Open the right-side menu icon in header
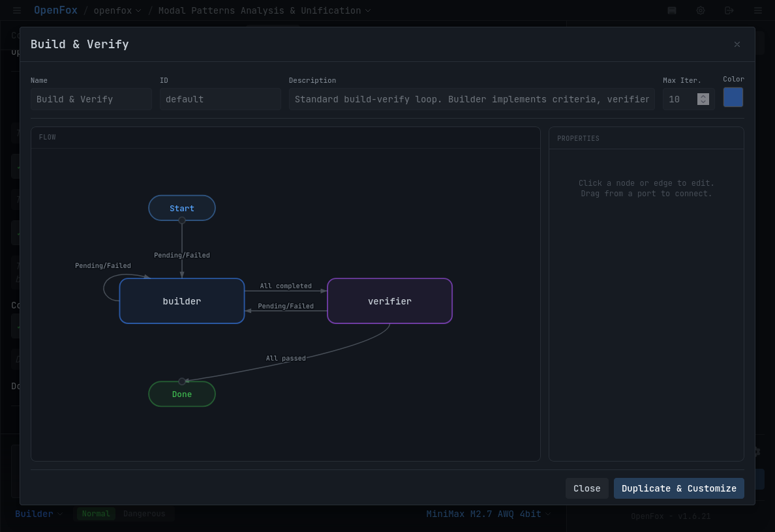Screen dimensions: 775x532 tap(757, 10)
